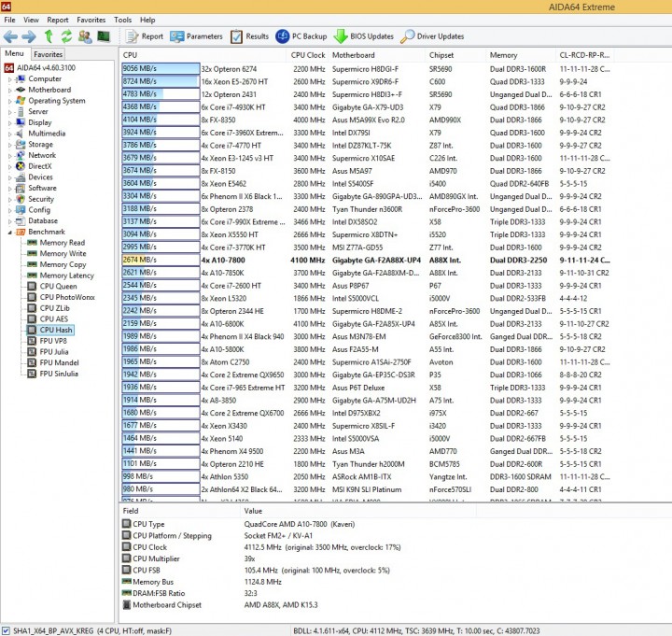Select the Config tree item
Image resolution: width=672 pixels, height=636 pixels.
pos(39,210)
